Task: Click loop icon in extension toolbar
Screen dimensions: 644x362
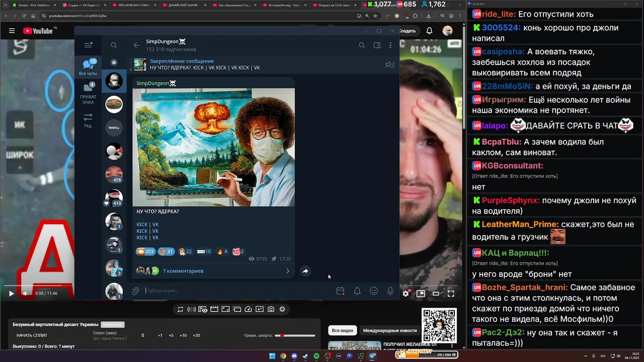Action: pyautogui.click(x=180, y=309)
